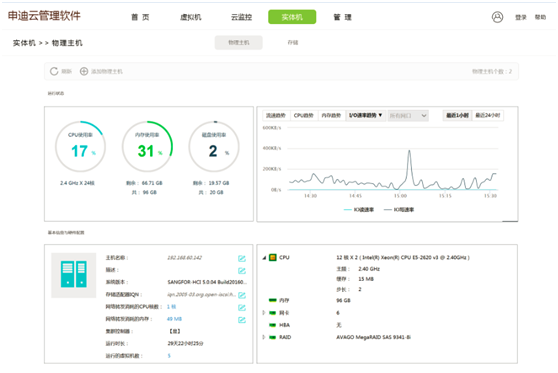Screen dimensions: 558x373
Task: Open the I/O速率趋势 dropdown tab
Action: (365, 115)
